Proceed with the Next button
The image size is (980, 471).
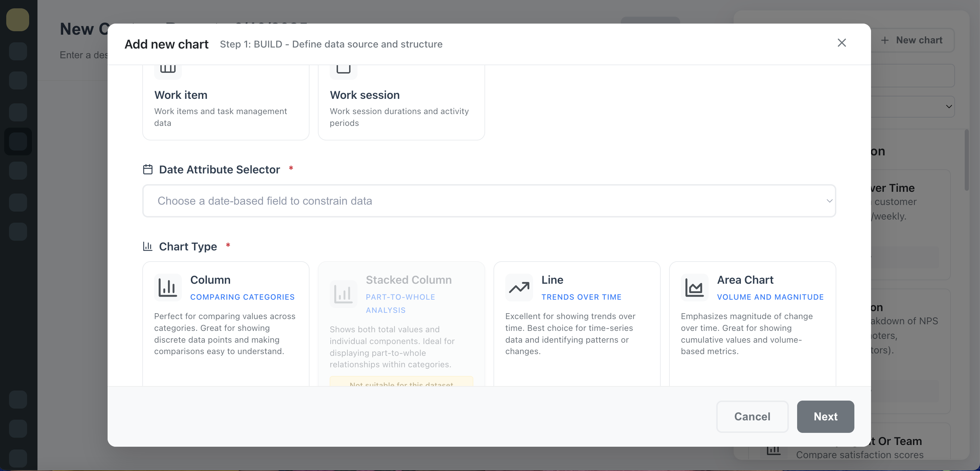tap(826, 416)
